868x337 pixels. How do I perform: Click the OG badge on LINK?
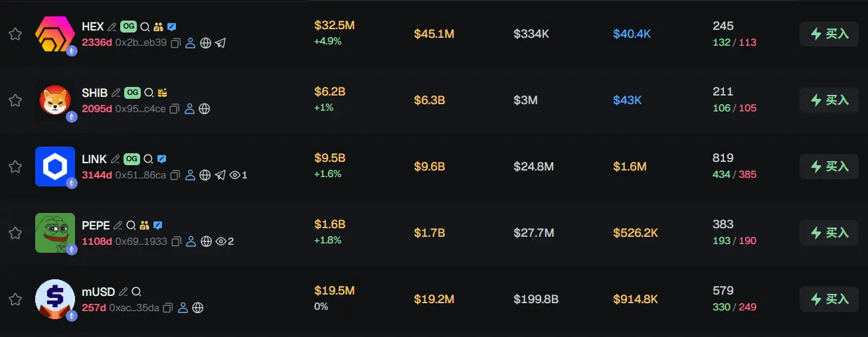click(x=131, y=159)
